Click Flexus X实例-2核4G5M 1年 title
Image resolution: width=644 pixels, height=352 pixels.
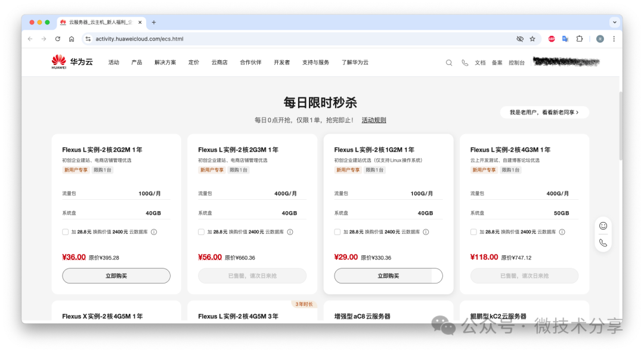tap(103, 316)
